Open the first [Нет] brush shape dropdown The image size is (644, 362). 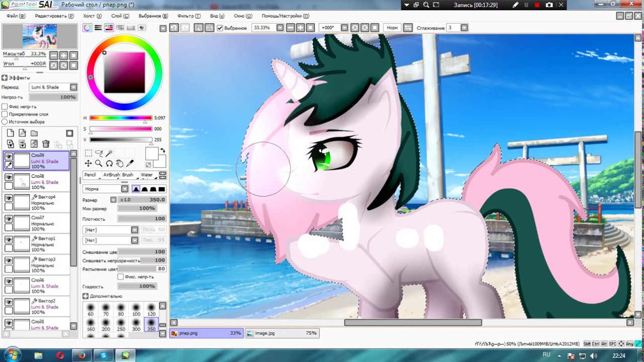click(x=134, y=230)
